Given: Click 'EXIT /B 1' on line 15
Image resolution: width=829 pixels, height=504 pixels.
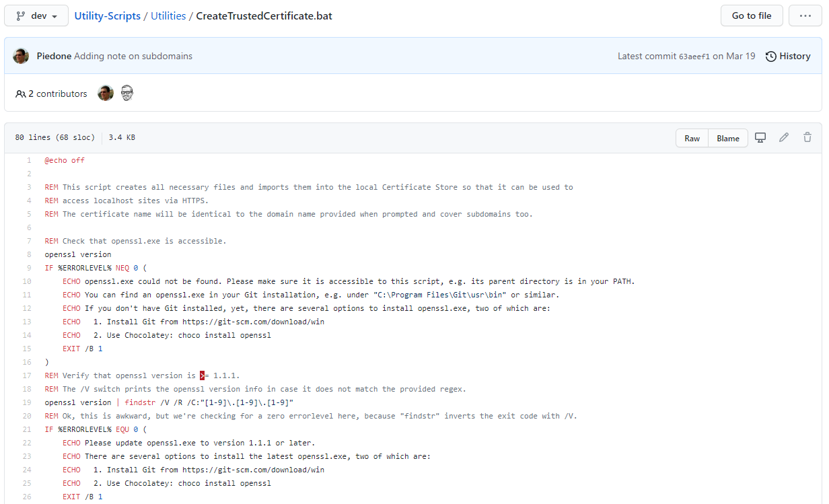Looking at the screenshot, I should 83,349.
